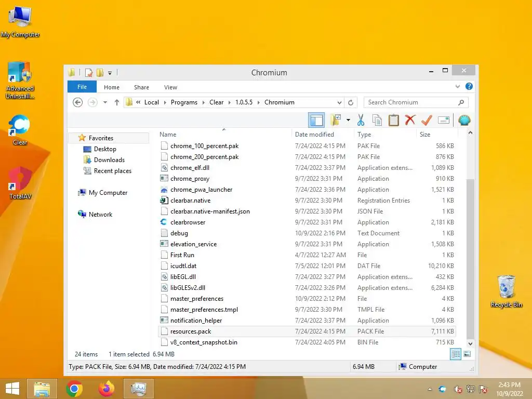Launch Chrome from the taskbar
The height and width of the screenshot is (399, 532).
click(74, 389)
